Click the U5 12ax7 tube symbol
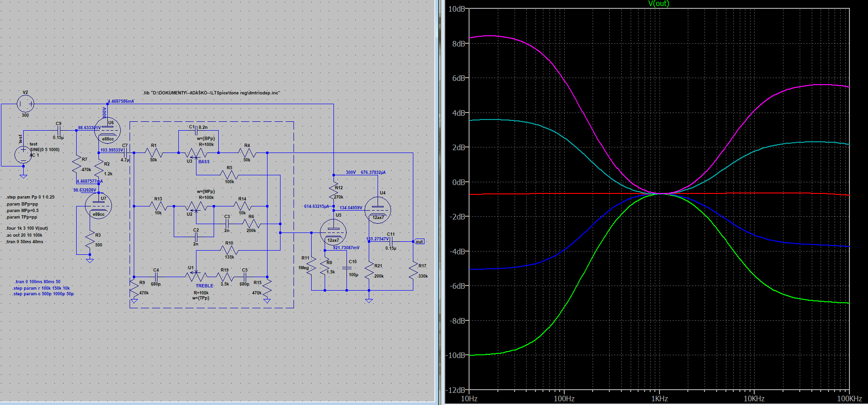Viewport: 868px width, 405px height. pyautogui.click(x=333, y=232)
